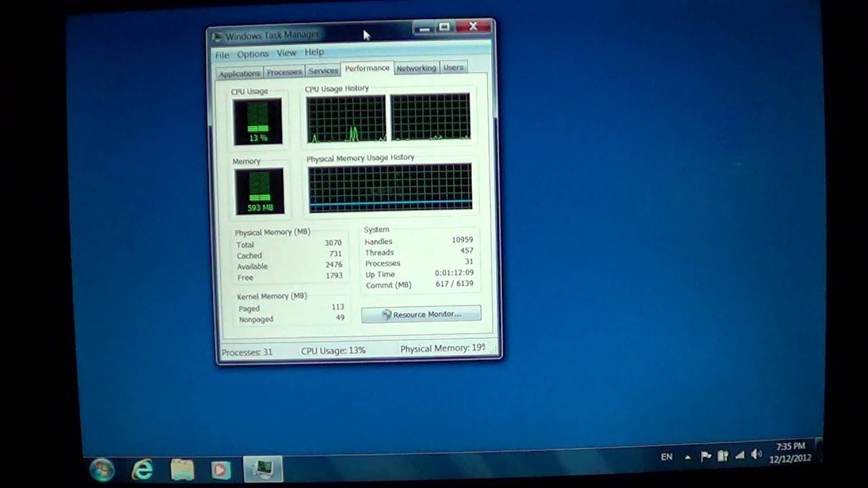Maximize the Task Manager window

tap(444, 27)
